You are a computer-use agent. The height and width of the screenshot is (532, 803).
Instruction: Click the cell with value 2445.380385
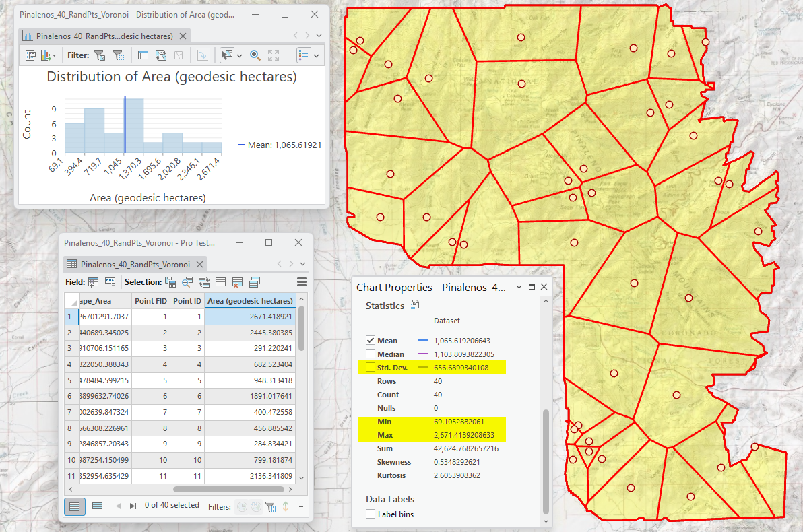[x=250, y=333]
